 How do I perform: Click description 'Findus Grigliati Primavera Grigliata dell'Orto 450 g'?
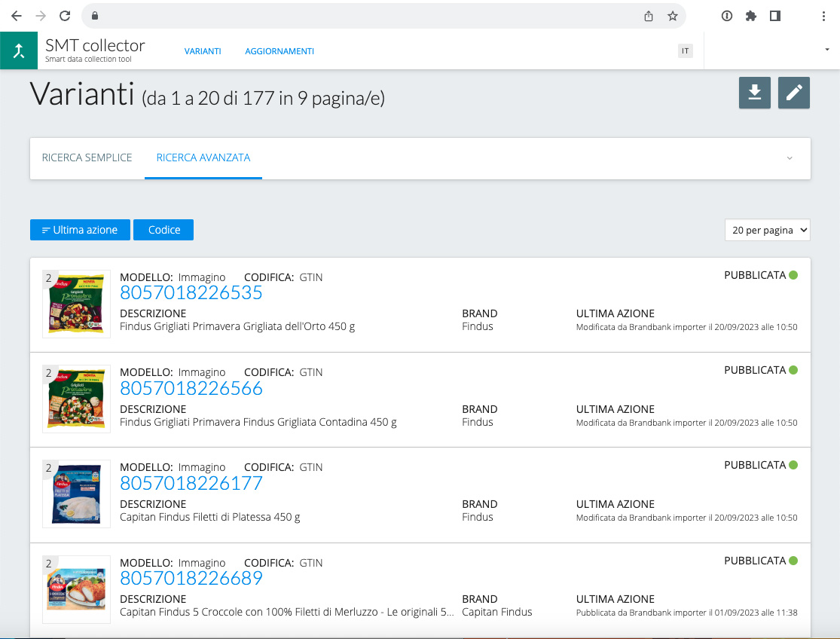pyautogui.click(x=237, y=326)
